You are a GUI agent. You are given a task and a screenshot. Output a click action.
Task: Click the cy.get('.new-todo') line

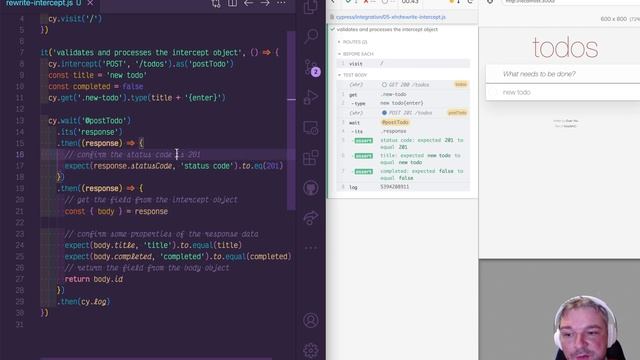pyautogui.click(x=137, y=98)
